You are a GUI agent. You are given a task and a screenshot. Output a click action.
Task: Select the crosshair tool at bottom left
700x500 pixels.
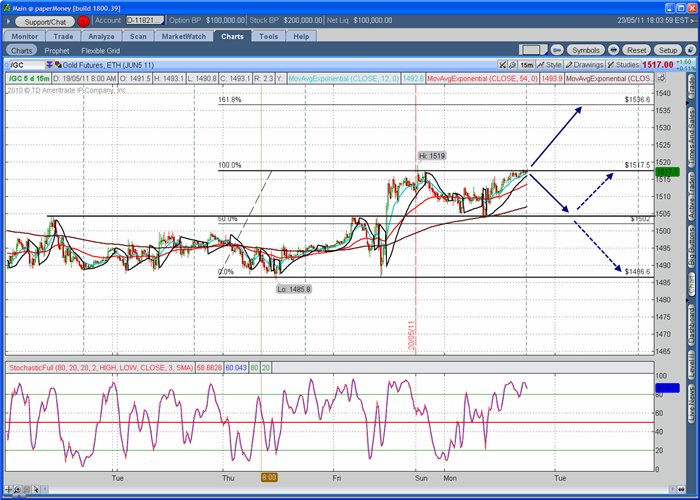pyautogui.click(x=8, y=490)
